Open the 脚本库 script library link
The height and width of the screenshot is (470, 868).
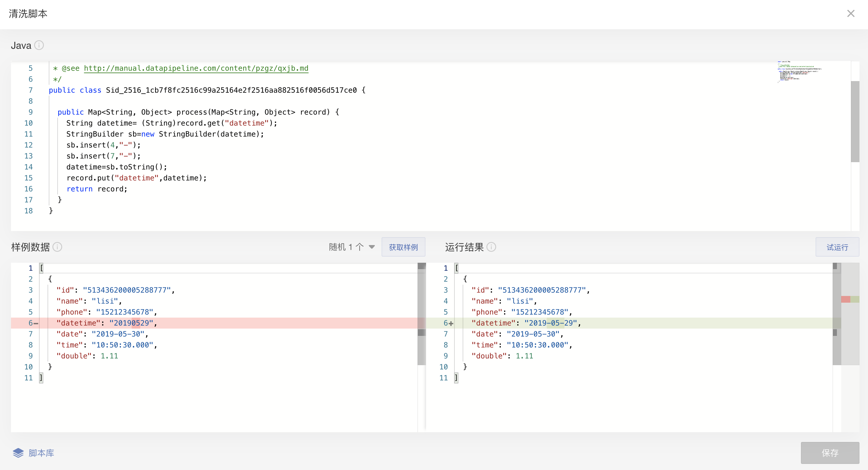[x=41, y=453]
